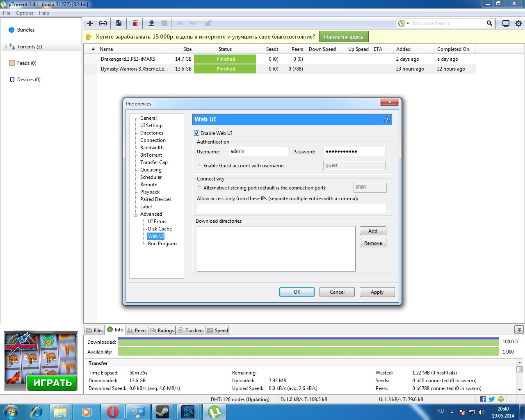Click the Move Down Queue arrow
The width and height of the screenshot is (525, 420).
click(x=192, y=23)
